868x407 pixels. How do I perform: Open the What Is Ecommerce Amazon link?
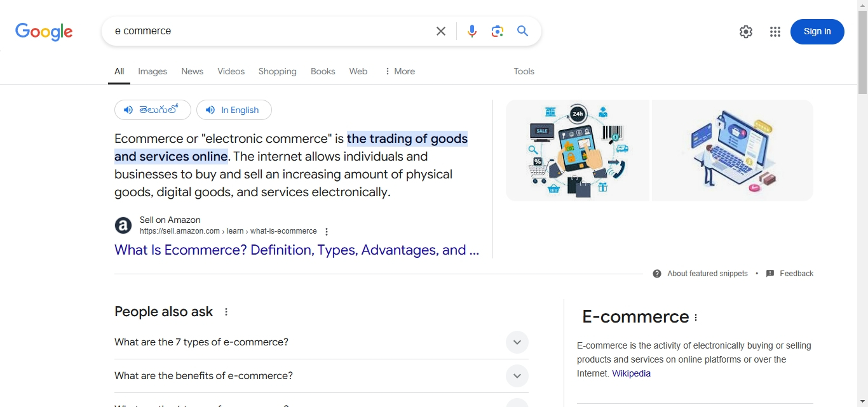[297, 250]
